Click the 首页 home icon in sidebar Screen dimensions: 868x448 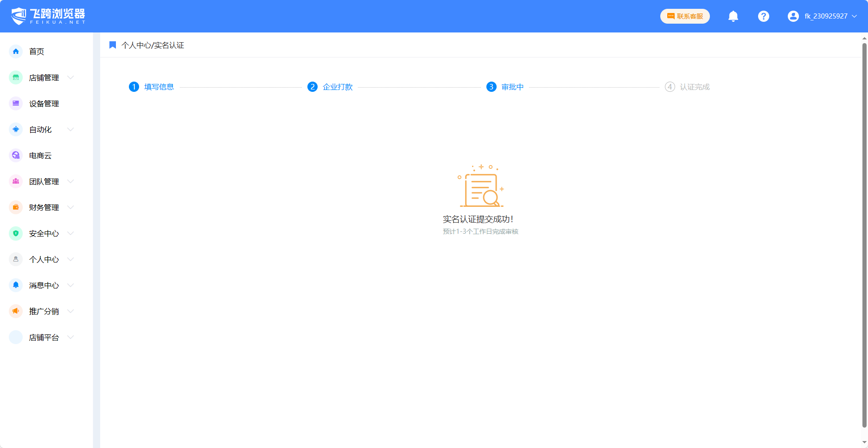[x=16, y=51]
